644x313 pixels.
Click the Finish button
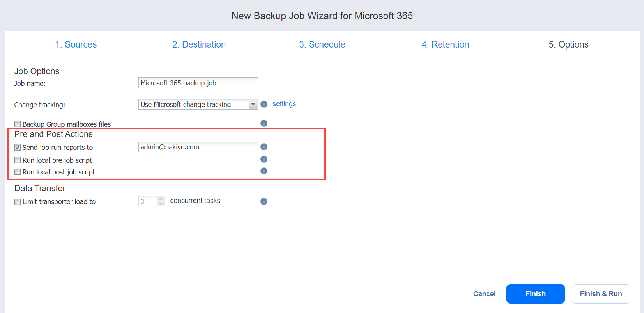point(536,294)
